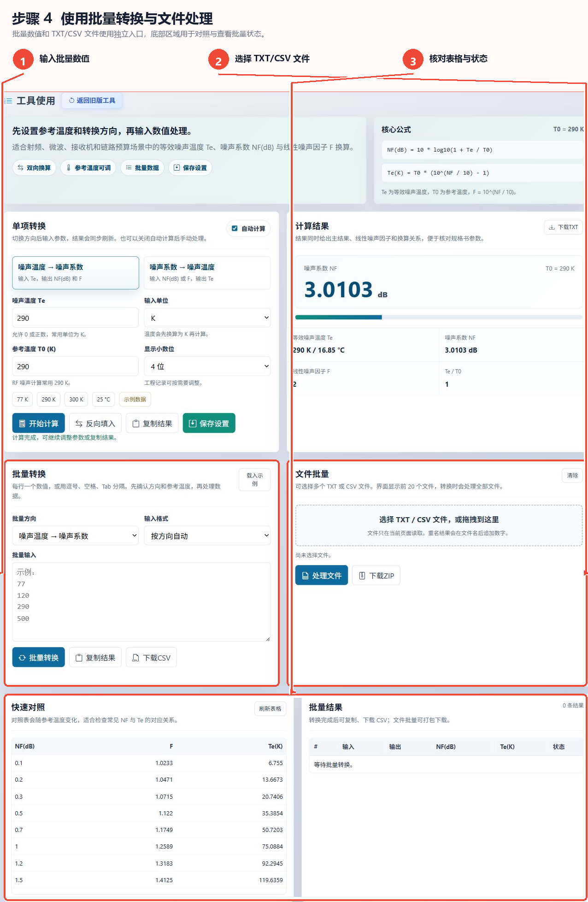
Task: Click the 批量输入 textarea
Action: (x=141, y=602)
